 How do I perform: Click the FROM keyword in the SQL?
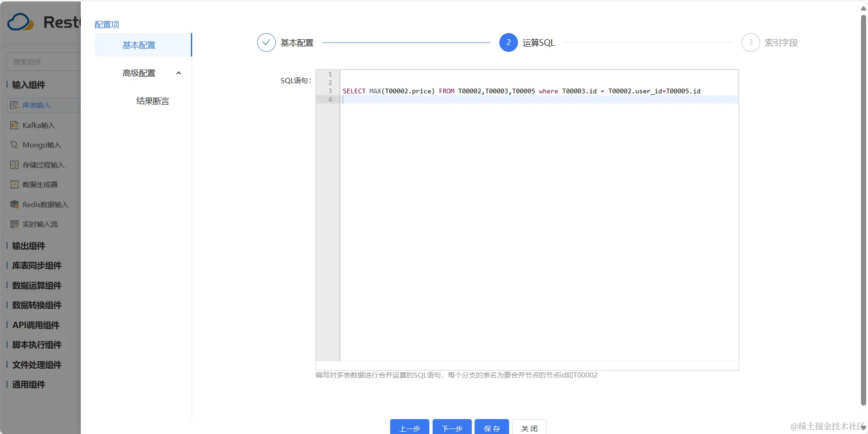[447, 91]
